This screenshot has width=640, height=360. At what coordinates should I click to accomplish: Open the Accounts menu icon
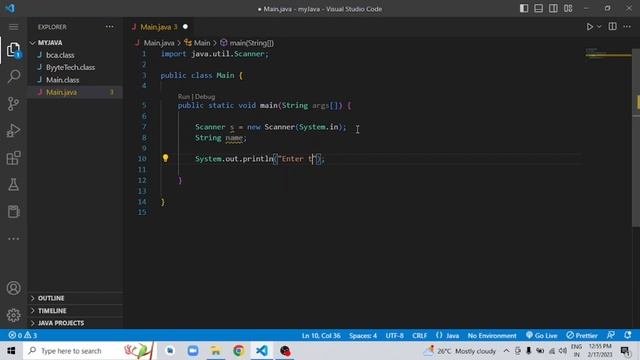tap(13, 288)
